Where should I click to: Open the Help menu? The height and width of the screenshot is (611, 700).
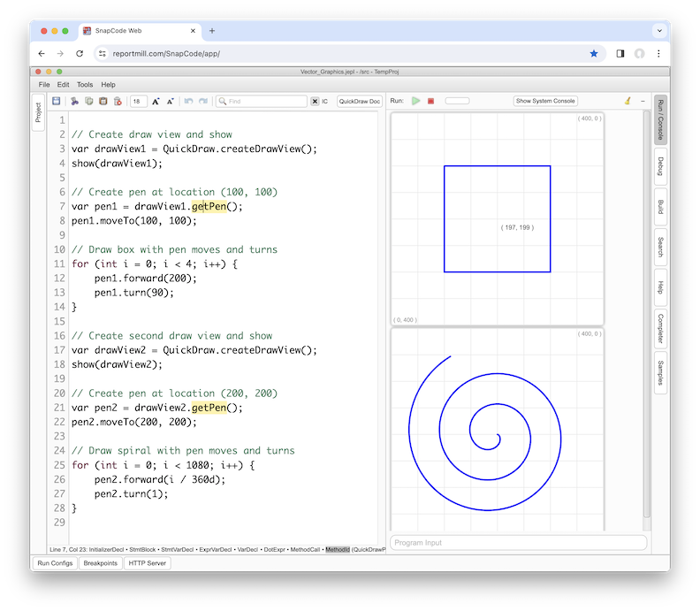[x=108, y=84]
